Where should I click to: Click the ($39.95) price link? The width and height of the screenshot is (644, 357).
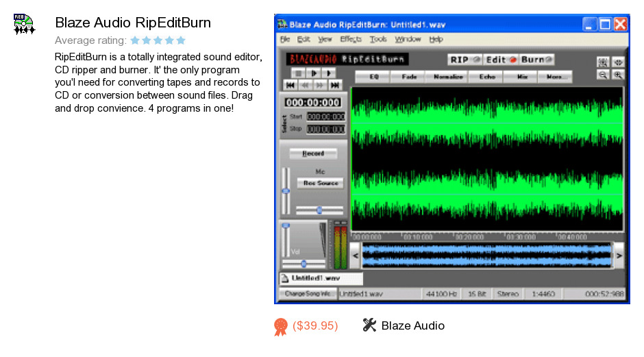pos(315,325)
